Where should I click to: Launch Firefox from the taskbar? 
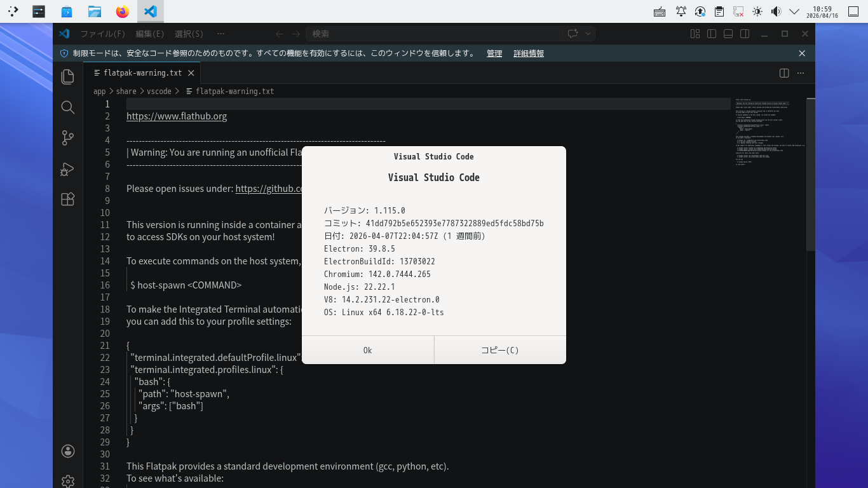123,11
